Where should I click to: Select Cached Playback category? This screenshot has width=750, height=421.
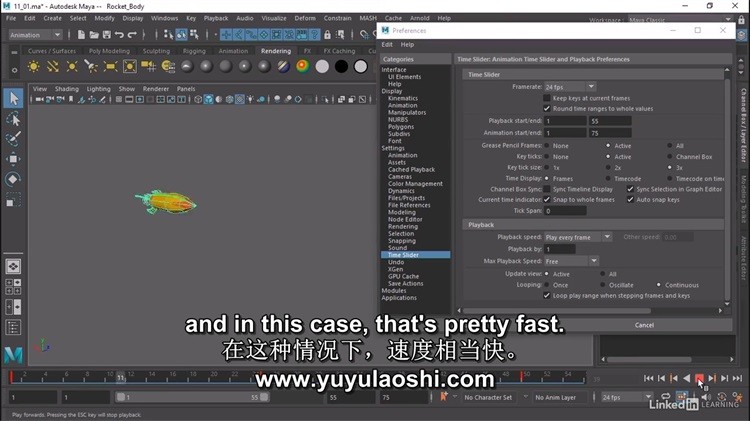(x=411, y=169)
